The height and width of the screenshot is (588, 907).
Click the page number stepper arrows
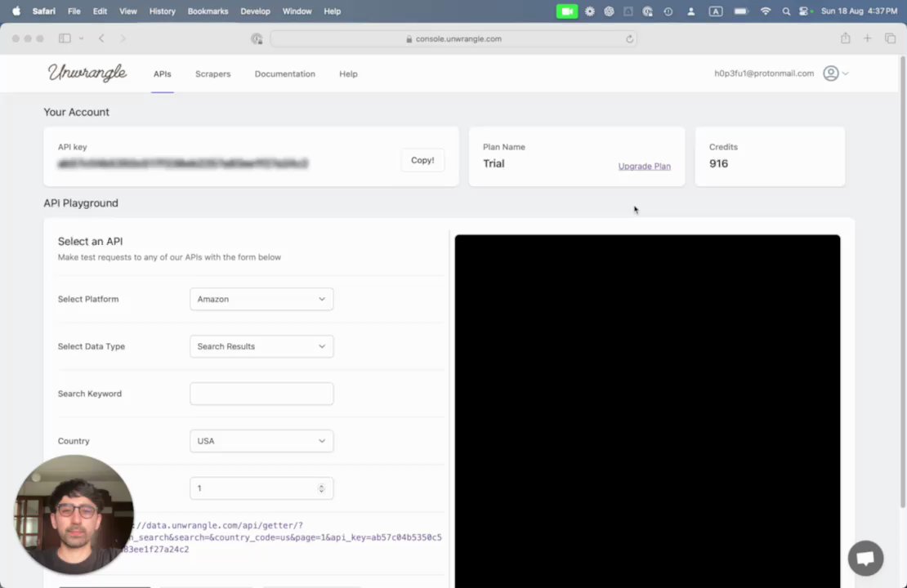pos(321,488)
